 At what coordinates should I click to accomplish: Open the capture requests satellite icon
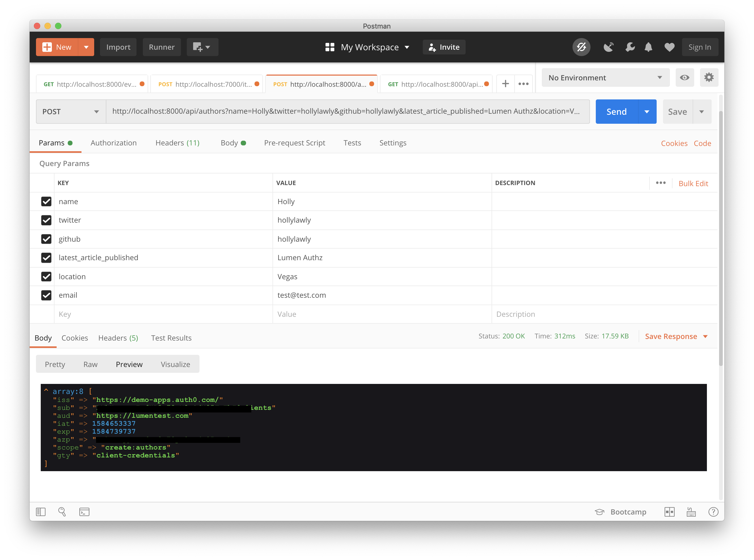[609, 47]
